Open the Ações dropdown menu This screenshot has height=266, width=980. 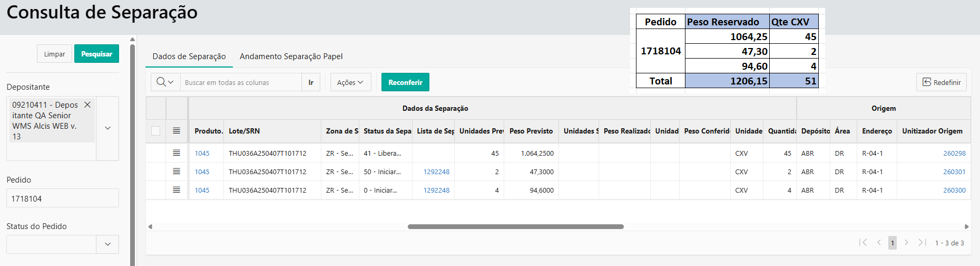click(350, 82)
